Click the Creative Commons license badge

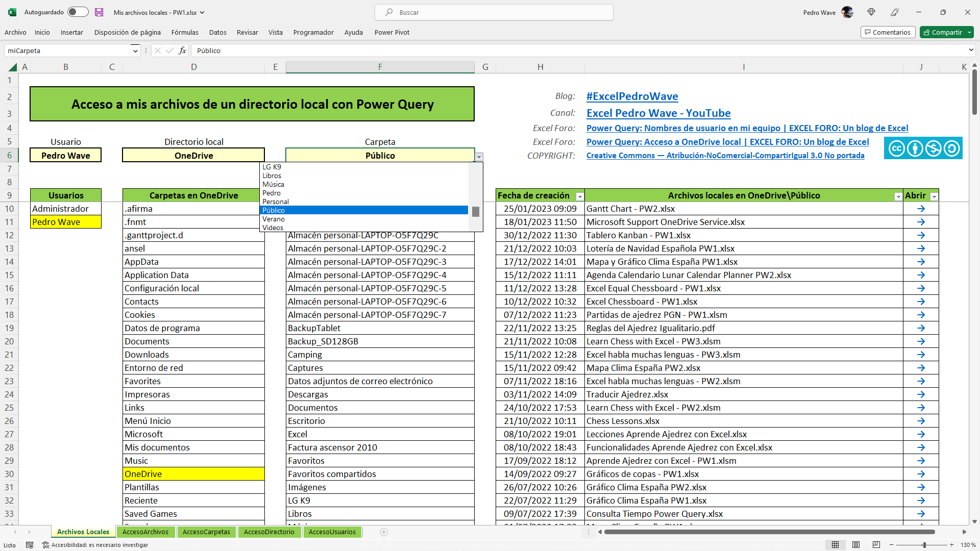[x=923, y=148]
